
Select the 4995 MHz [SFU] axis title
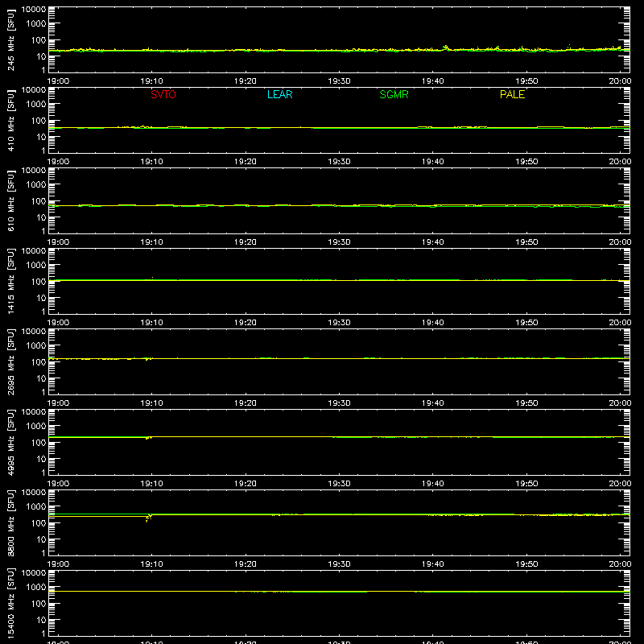click(11, 442)
